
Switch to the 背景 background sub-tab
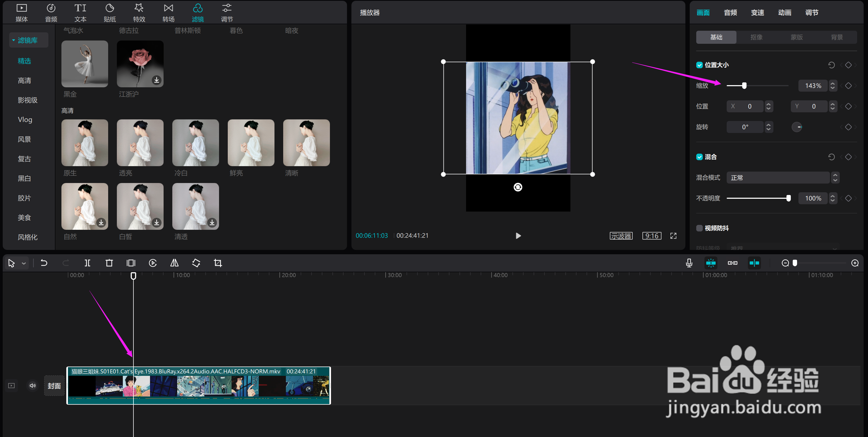click(x=837, y=37)
